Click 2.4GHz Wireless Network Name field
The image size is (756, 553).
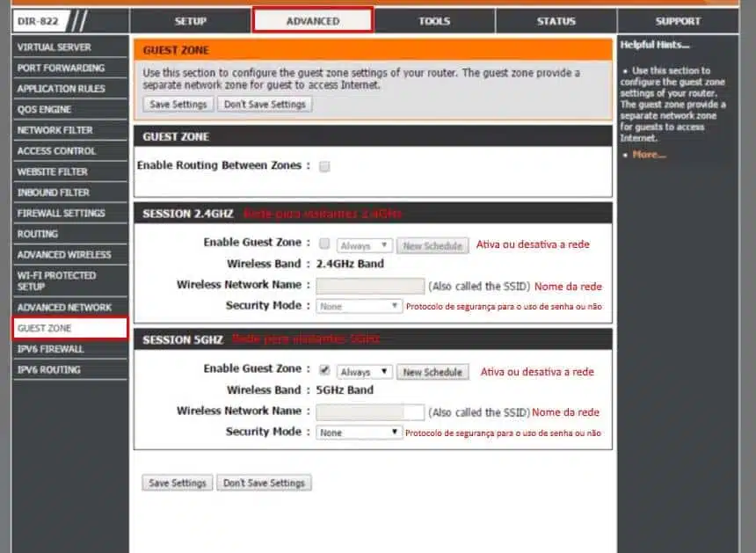[x=370, y=286]
